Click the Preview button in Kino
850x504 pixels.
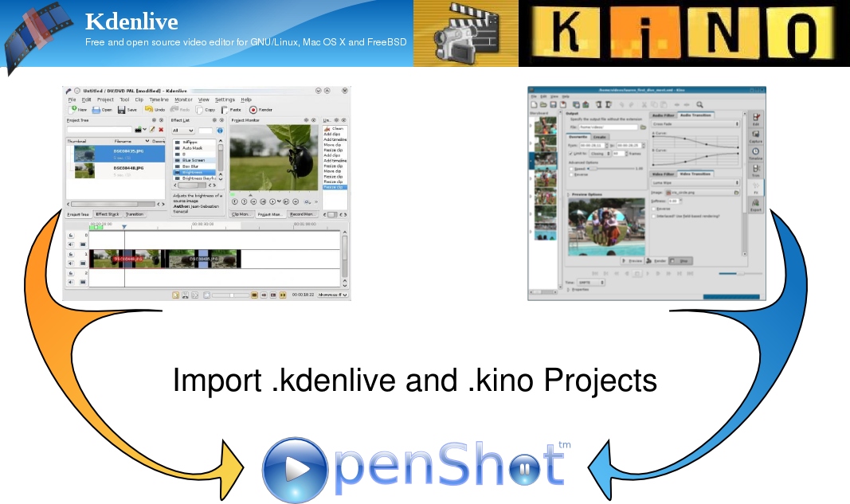[633, 260]
